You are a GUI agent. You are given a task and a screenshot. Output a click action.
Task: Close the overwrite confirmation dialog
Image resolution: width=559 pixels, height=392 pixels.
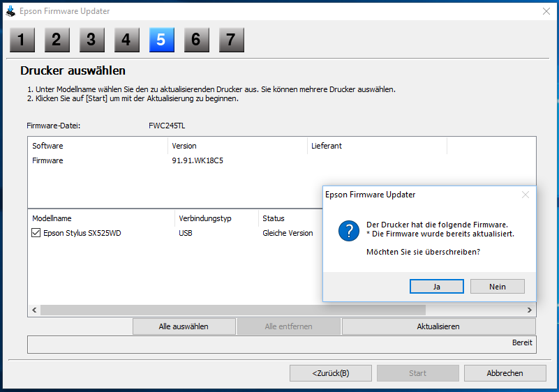(525, 195)
